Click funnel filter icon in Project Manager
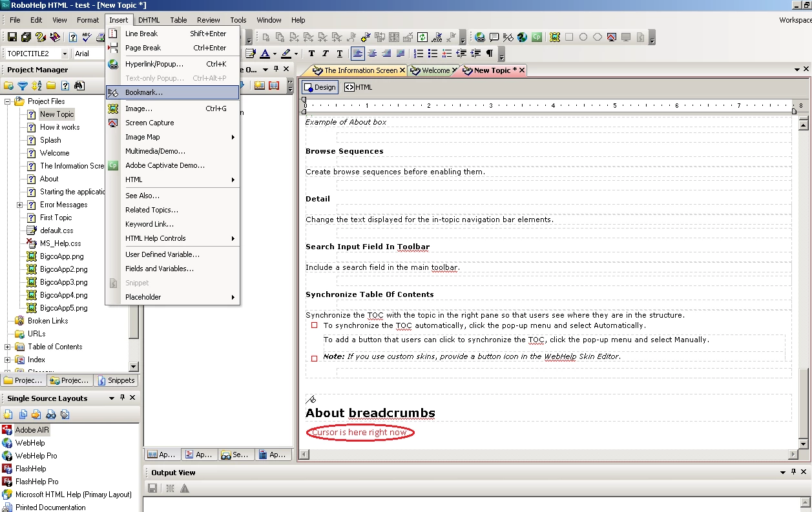Image resolution: width=812 pixels, height=512 pixels. 23,85
